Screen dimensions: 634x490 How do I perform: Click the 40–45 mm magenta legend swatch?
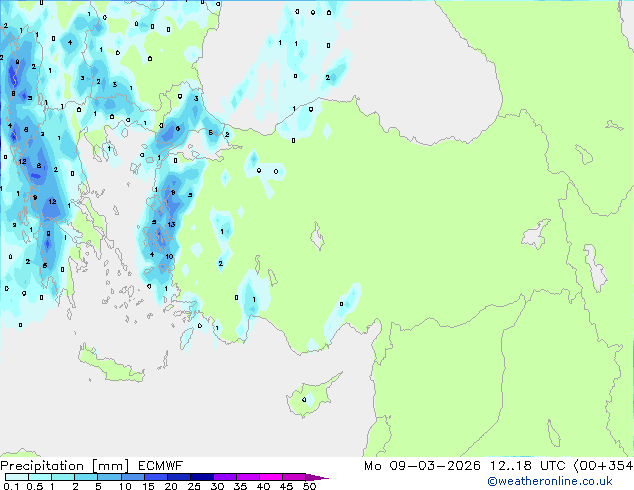(271, 477)
